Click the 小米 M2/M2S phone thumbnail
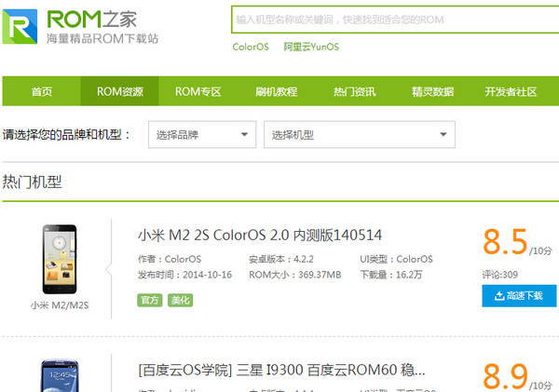The width and height of the screenshot is (559, 392). (58, 257)
